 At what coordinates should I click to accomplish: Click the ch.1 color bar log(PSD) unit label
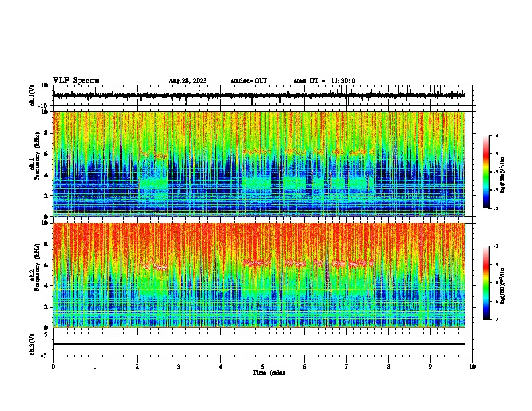(x=503, y=175)
